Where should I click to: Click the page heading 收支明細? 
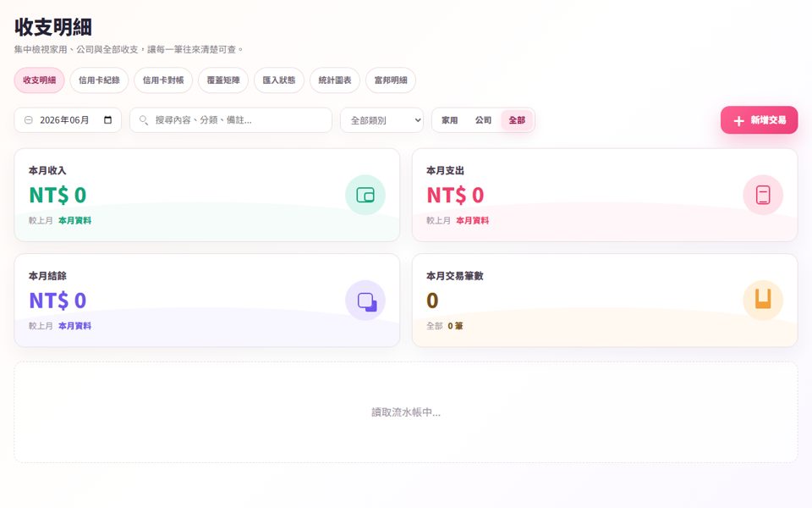52,27
